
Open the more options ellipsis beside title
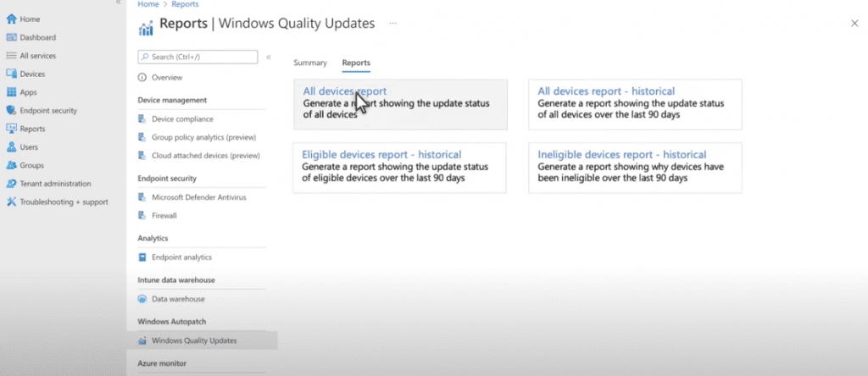[x=393, y=24]
